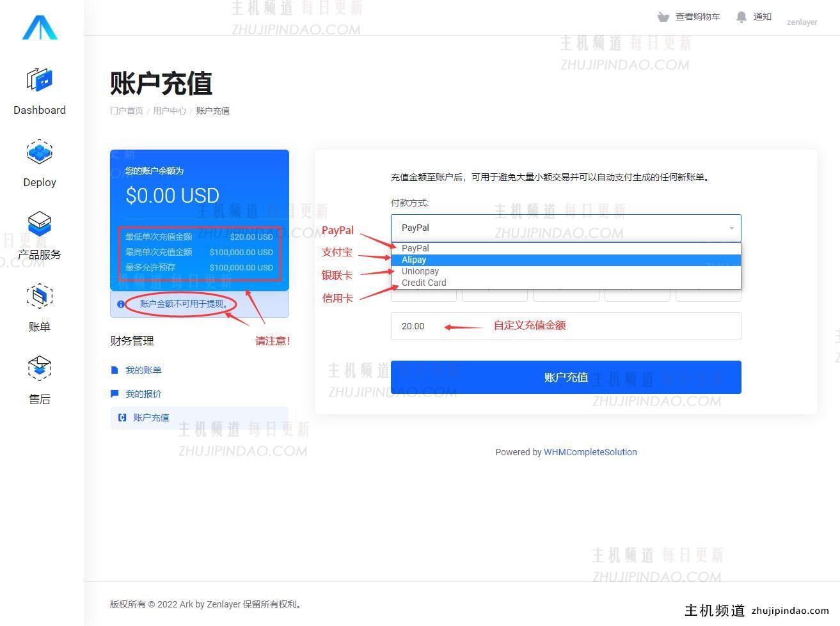Screen dimensions: 840x626
Task: Click the 账户充值 sidebar menu icon
Action: [x=122, y=418]
